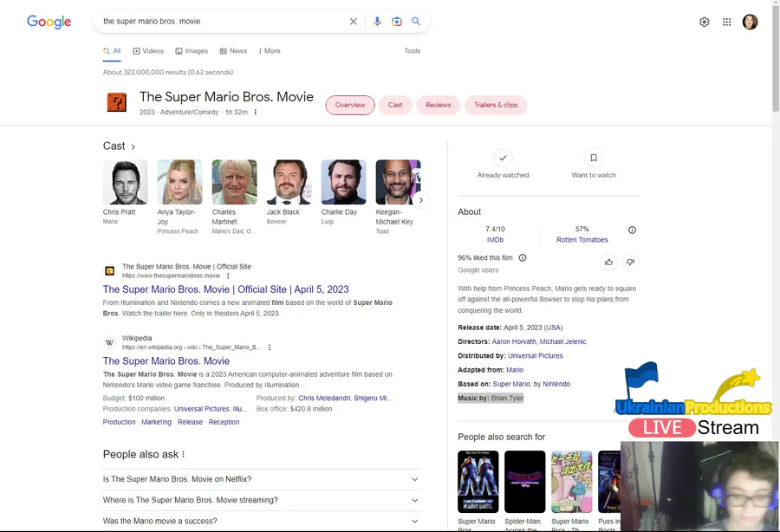Image resolution: width=780 pixels, height=532 pixels.
Task: Open Anya Taylor-Joy cast photo
Action: point(179,182)
